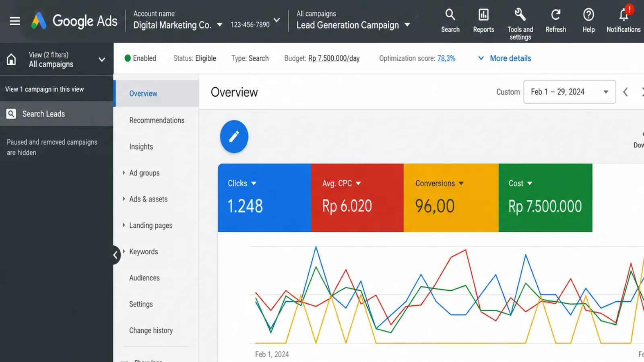Click the Status: Eligible text
The image size is (644, 362).
click(194, 58)
